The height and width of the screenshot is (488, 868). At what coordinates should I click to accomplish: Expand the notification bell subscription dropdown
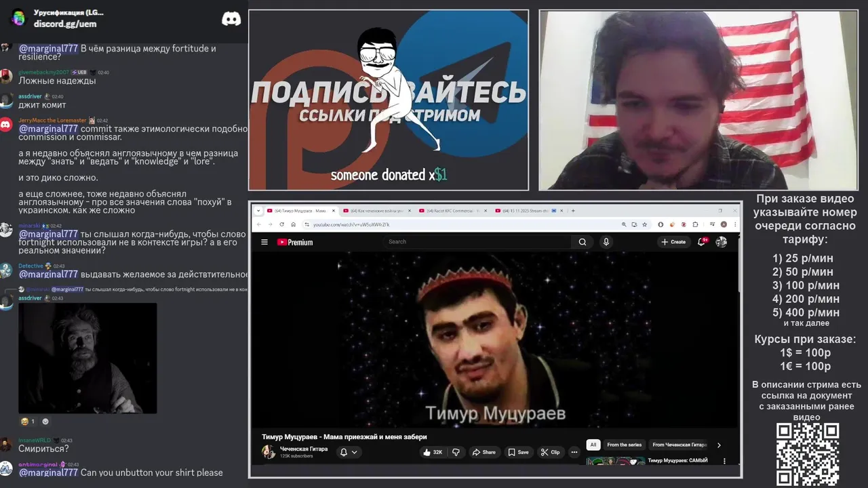tap(349, 452)
